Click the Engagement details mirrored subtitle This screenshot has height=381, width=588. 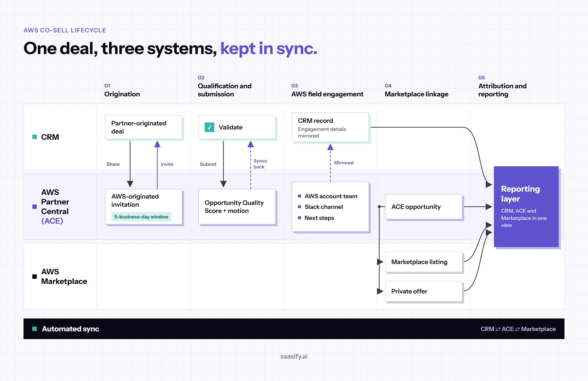pyautogui.click(x=322, y=132)
